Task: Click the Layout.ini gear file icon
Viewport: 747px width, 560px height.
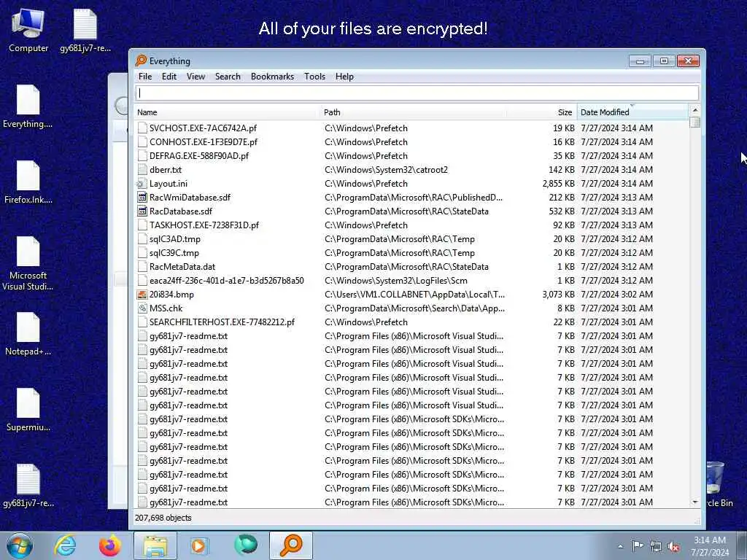Action: pyautogui.click(x=142, y=183)
